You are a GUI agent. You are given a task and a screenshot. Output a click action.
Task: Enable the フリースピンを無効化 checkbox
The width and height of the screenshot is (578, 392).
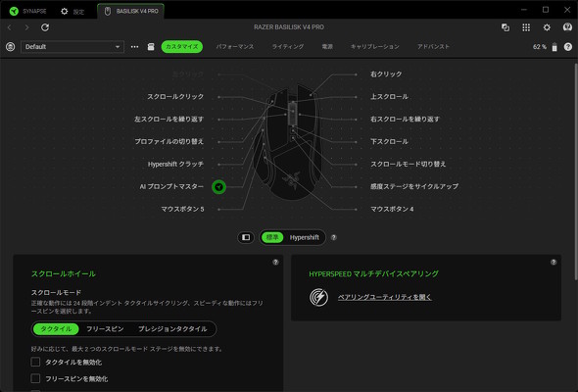pyautogui.click(x=35, y=378)
